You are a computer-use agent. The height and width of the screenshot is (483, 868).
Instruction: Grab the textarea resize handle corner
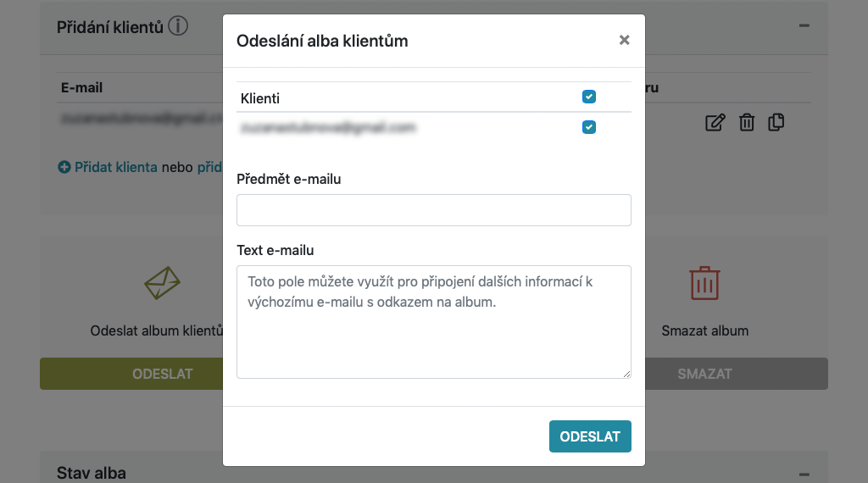tap(626, 374)
